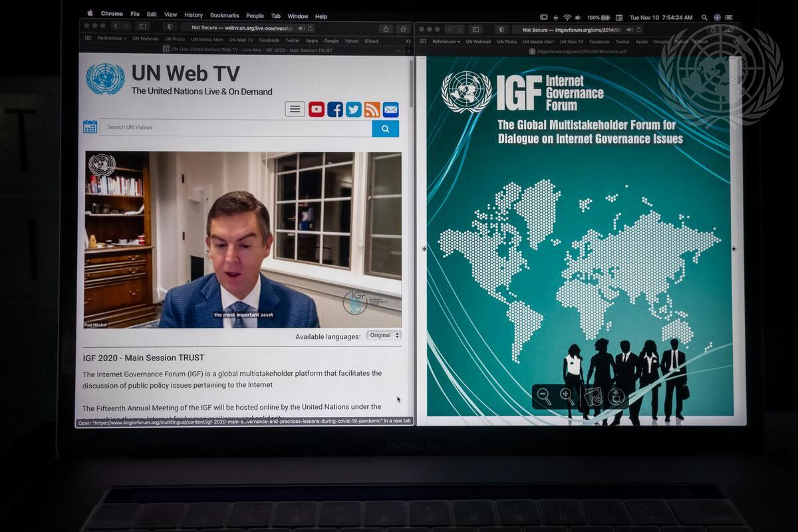
Task: Zoom in on the PDF brochure
Action: [567, 397]
